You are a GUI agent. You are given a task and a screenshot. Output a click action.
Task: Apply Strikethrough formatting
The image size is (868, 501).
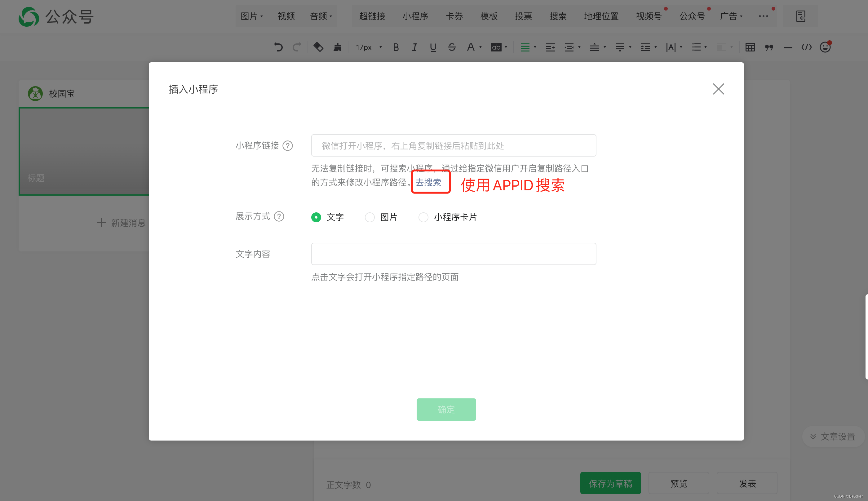coord(452,47)
